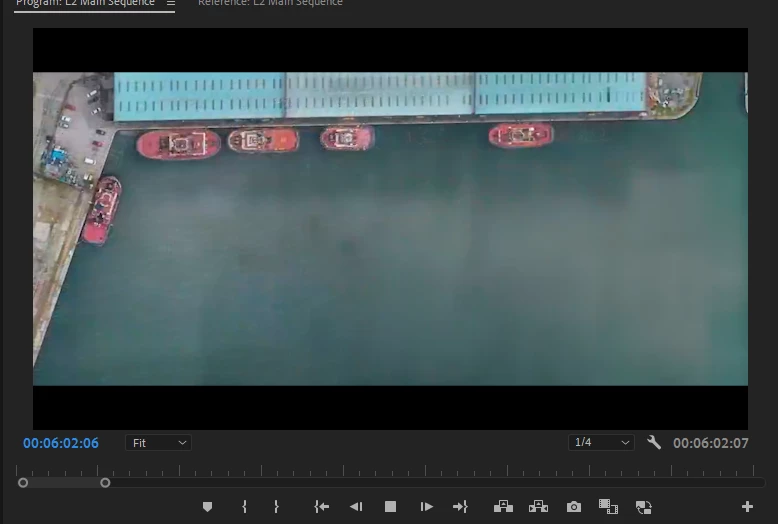The image size is (778, 524).
Task: Toggle the proxies icon button
Action: (x=644, y=507)
